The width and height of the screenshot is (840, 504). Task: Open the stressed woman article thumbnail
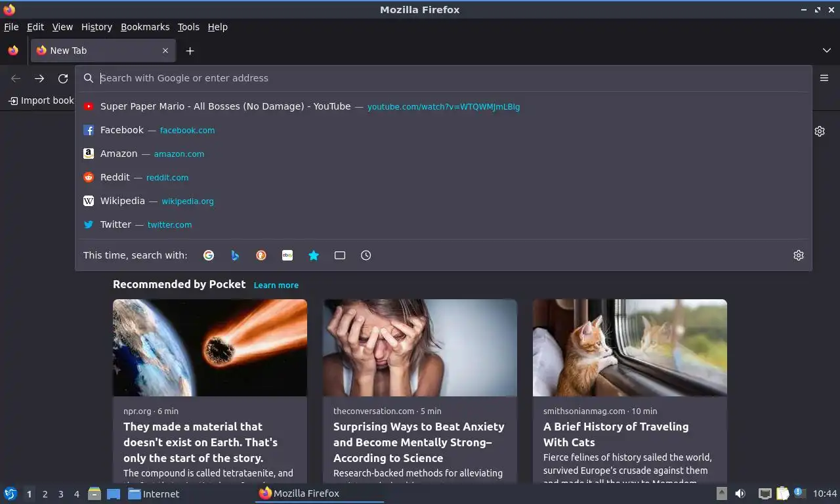coord(420,348)
